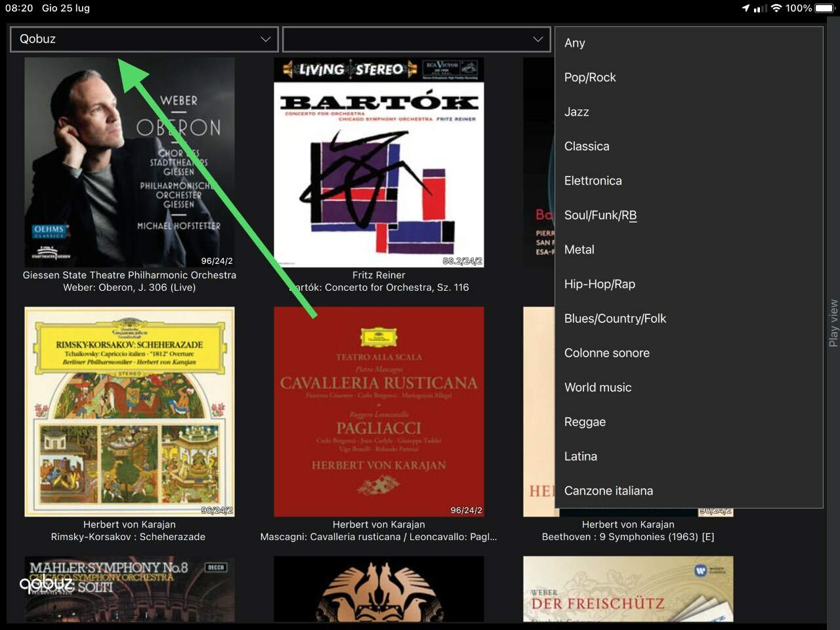Image resolution: width=840 pixels, height=630 pixels.
Task: Pick the Soul/Funk/RB genre
Action: pyautogui.click(x=688, y=215)
